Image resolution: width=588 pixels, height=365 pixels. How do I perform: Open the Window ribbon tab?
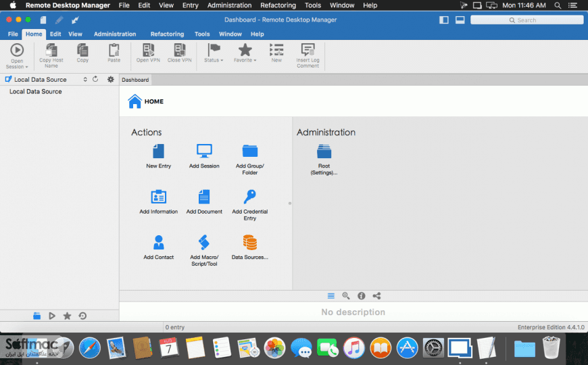tap(230, 34)
